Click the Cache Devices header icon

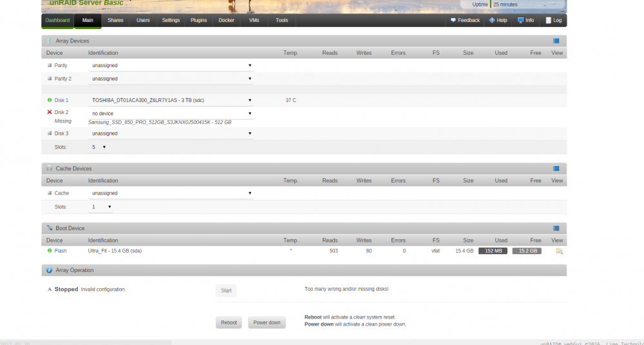coord(50,168)
